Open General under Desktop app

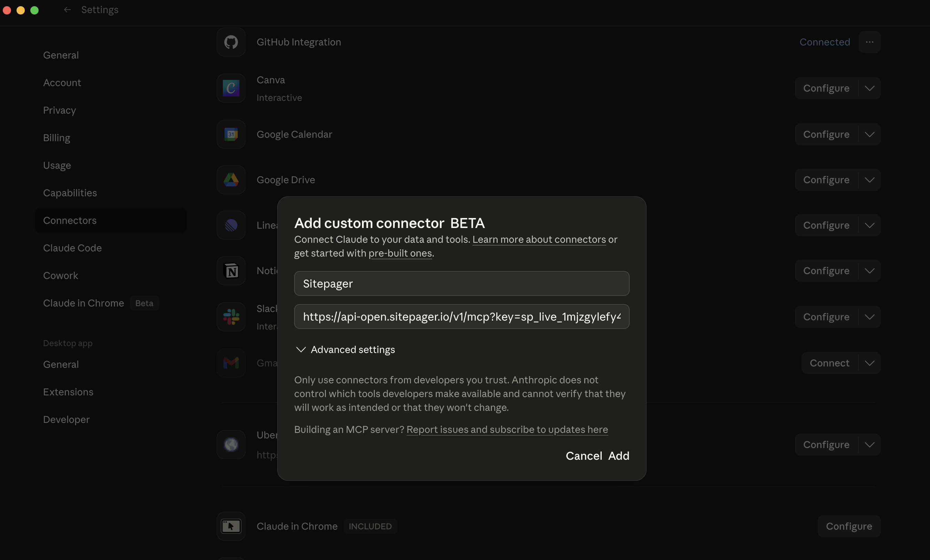tap(110, 364)
